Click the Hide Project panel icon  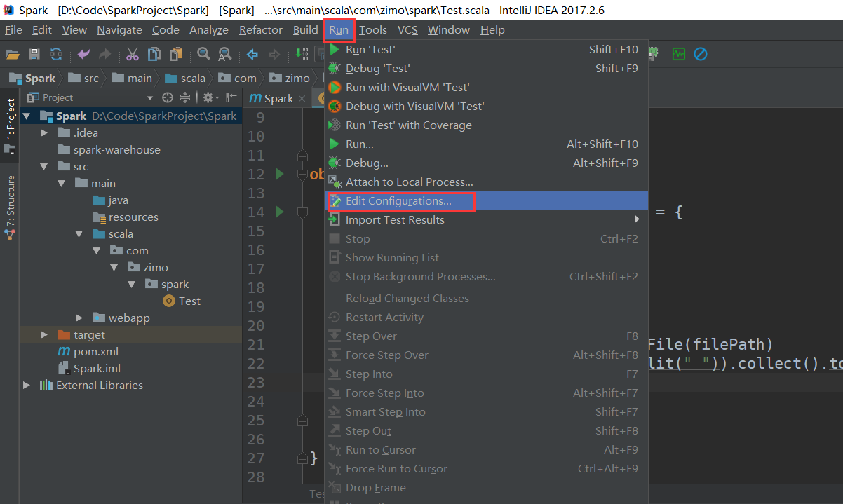(x=231, y=97)
